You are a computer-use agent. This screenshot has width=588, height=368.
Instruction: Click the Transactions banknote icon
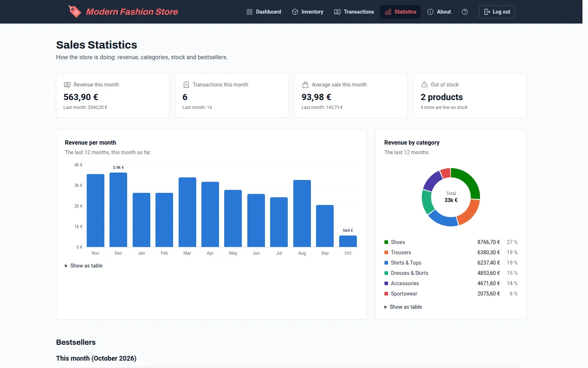pos(337,12)
